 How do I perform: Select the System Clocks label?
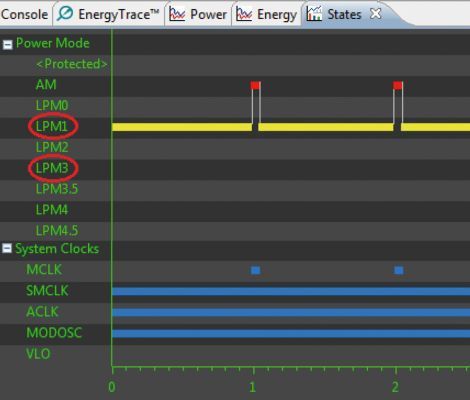point(57,249)
